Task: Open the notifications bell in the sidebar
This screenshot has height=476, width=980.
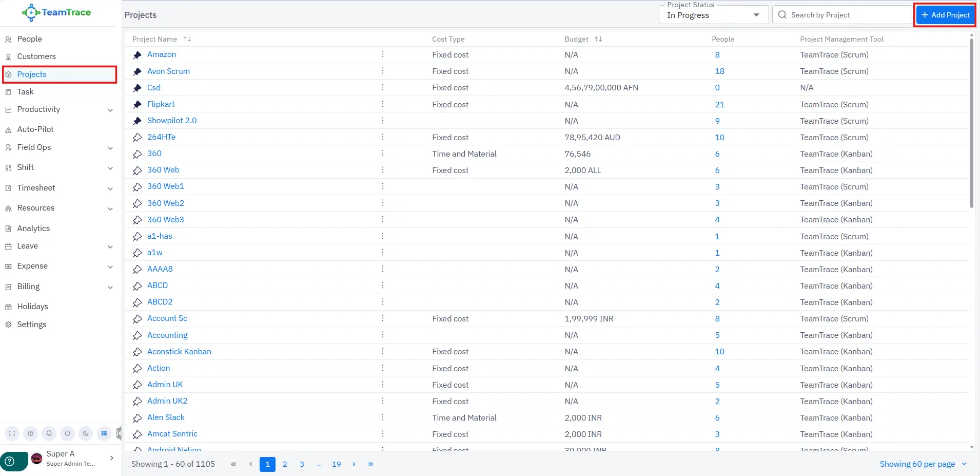Action: (x=49, y=433)
